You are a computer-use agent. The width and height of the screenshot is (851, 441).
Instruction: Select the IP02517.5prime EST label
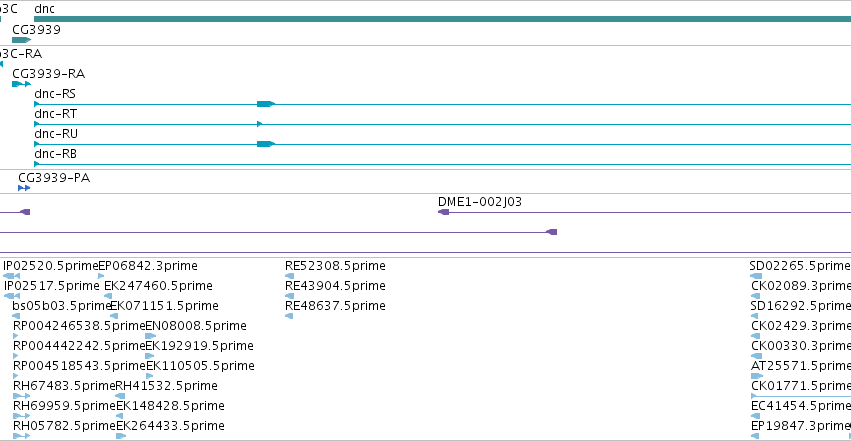pos(52,286)
